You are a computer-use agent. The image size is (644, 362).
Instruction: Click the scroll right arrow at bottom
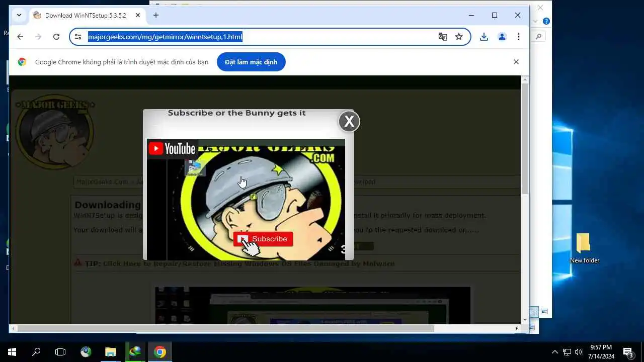coord(516,328)
